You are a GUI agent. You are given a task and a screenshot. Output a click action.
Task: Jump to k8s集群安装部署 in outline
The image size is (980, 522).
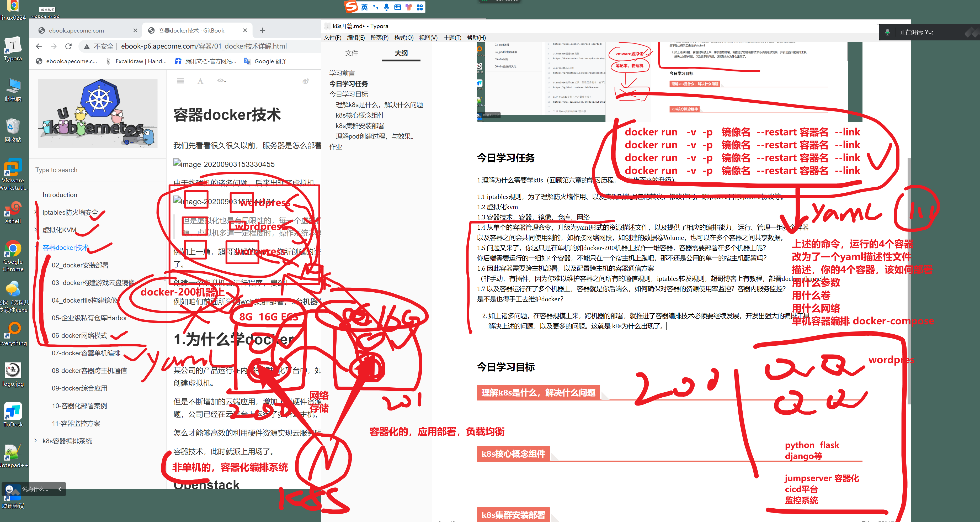click(360, 126)
